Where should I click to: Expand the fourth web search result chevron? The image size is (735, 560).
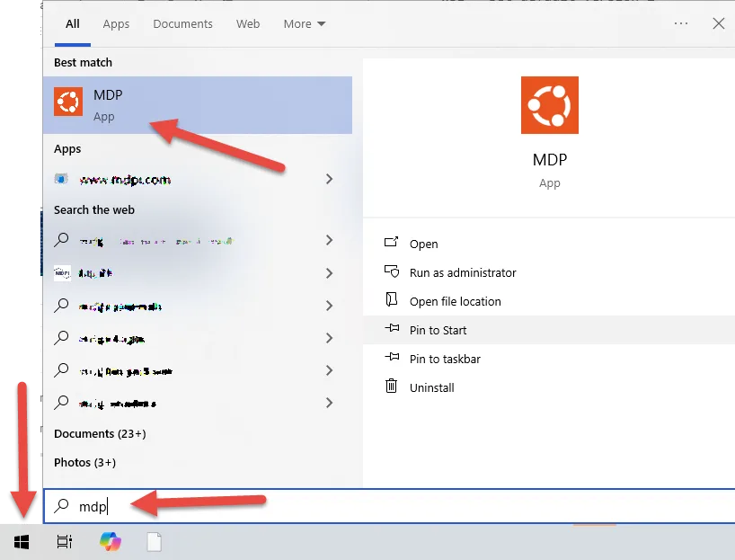(329, 338)
